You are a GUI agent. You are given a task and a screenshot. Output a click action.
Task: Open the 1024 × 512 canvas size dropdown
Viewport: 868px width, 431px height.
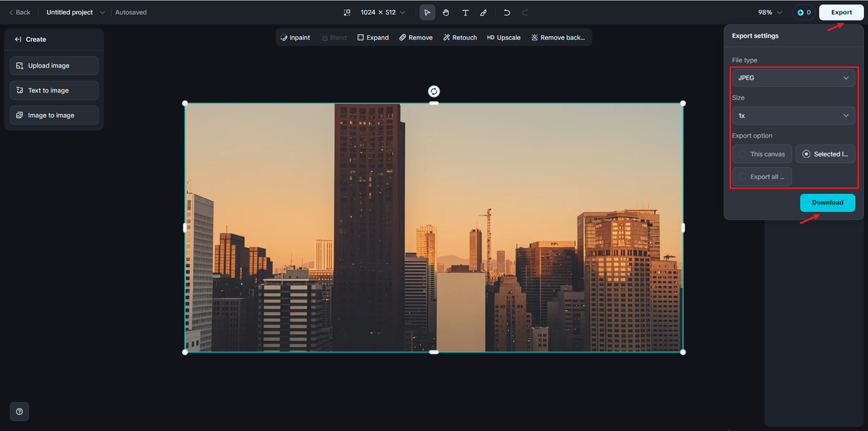(x=383, y=12)
